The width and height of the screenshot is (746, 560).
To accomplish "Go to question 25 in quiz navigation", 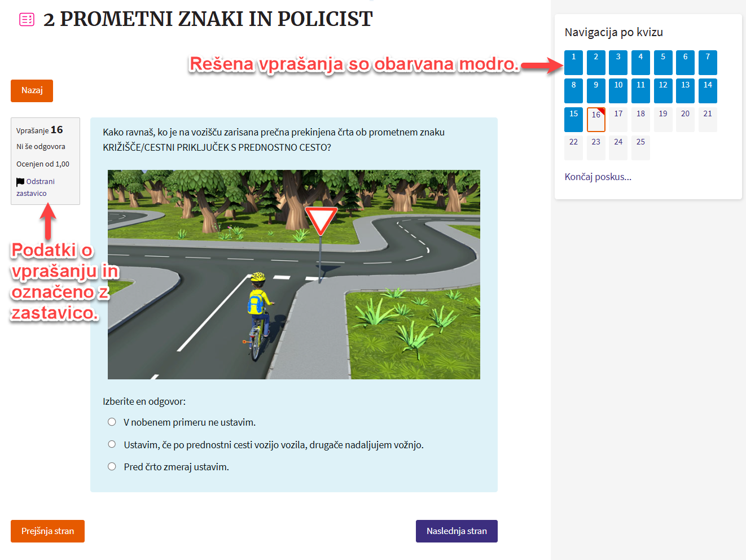I will tap(640, 148).
